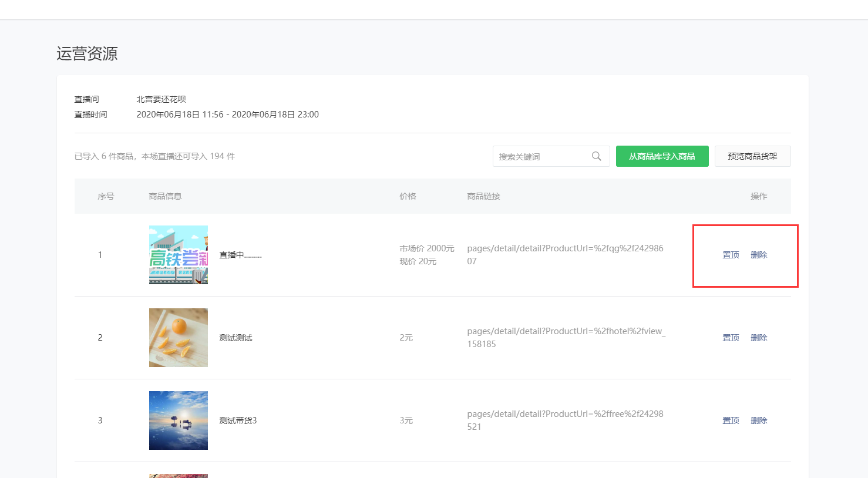This screenshot has width=868, height=478.
Task: Click the 序号 column header
Action: 106,196
